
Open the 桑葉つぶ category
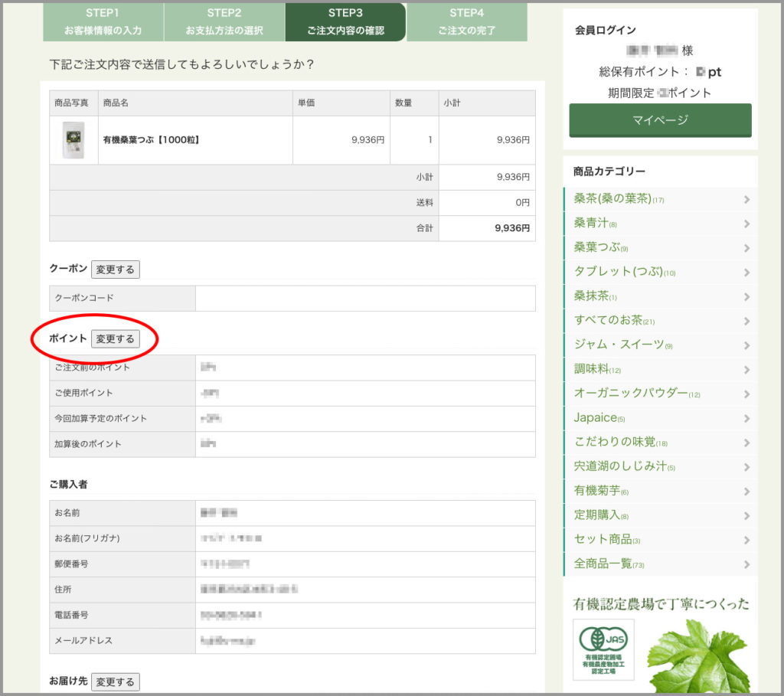[x=601, y=248]
